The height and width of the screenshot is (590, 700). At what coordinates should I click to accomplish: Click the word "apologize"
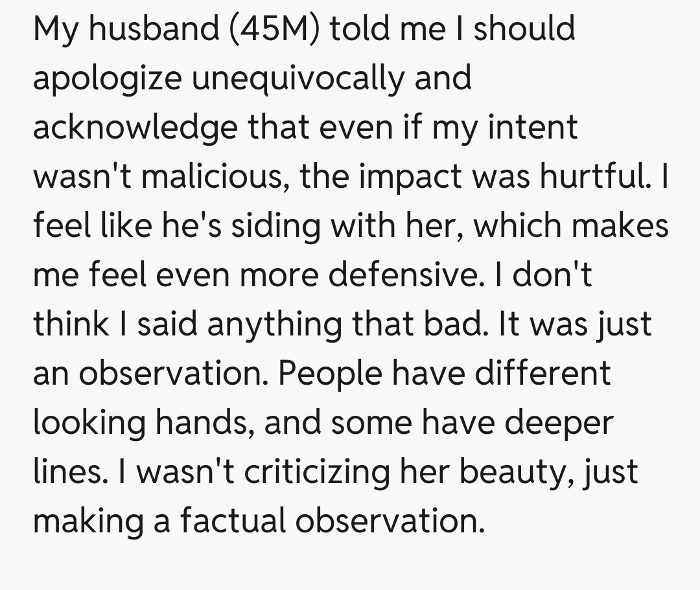pos(97,79)
